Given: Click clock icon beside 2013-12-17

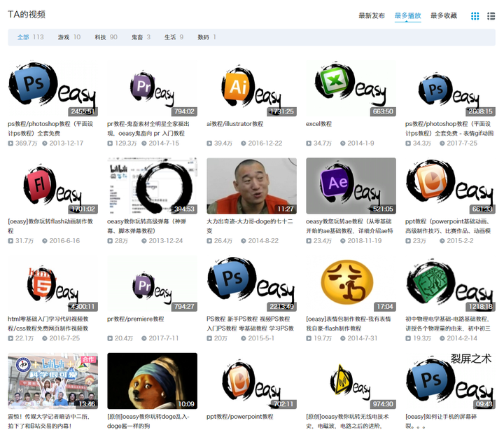Looking at the screenshot, I should 45,143.
